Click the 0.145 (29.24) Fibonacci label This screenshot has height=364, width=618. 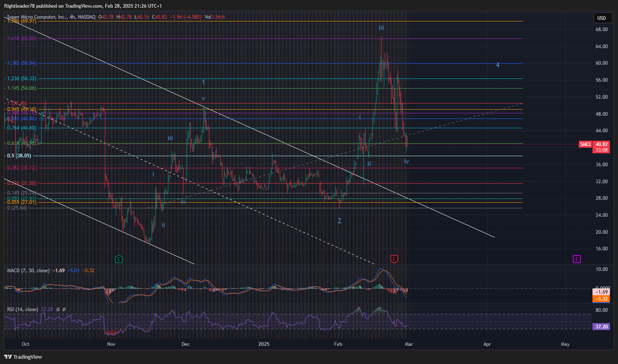pyautogui.click(x=22, y=193)
